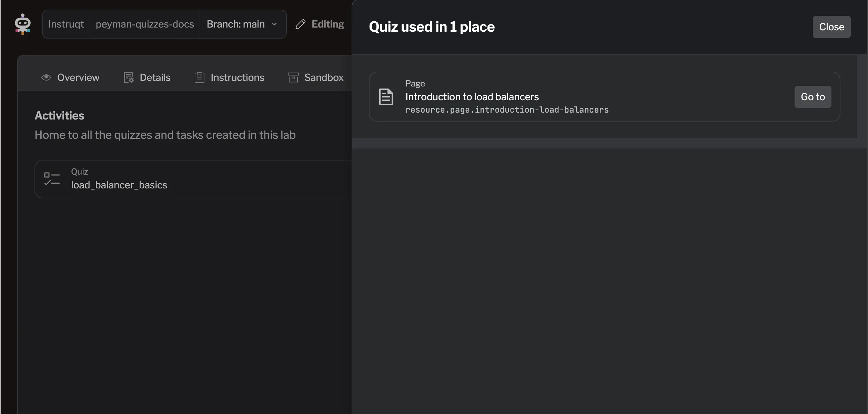Click the quiz checklist icon beside load_balancer_basics
Viewport: 868px width, 414px height.
click(51, 178)
